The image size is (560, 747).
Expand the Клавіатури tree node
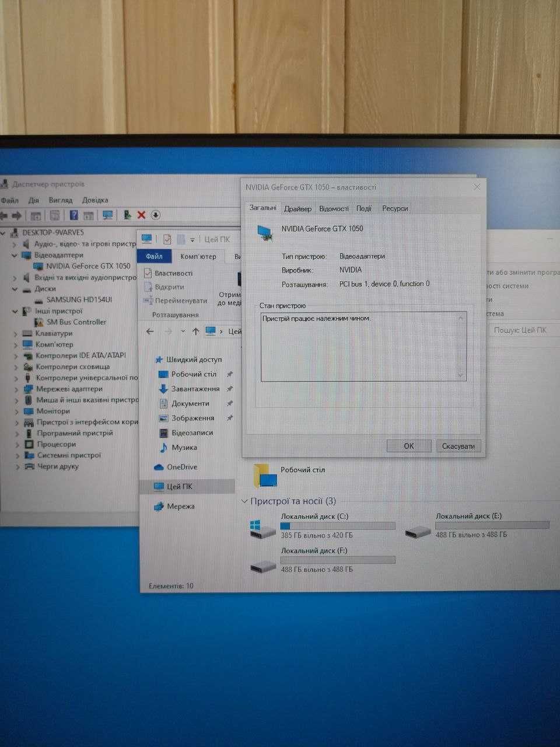[x=16, y=334]
